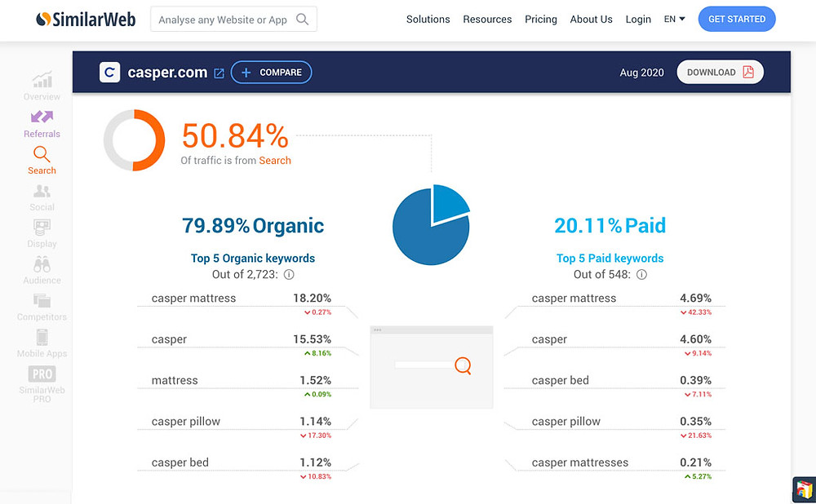Click the info icon beside Out of 2,723
816x504 pixels.
289,274
